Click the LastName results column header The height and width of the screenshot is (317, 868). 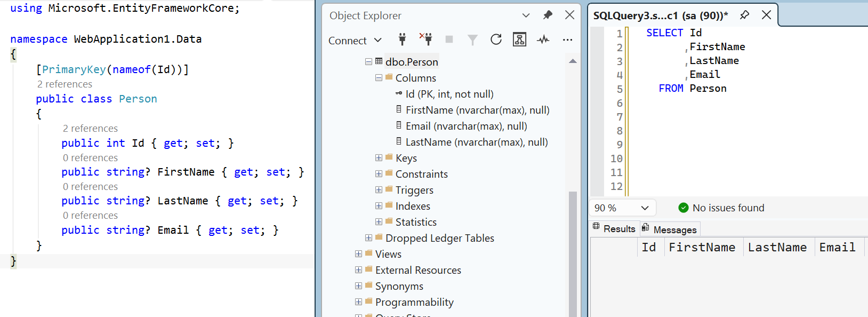778,247
